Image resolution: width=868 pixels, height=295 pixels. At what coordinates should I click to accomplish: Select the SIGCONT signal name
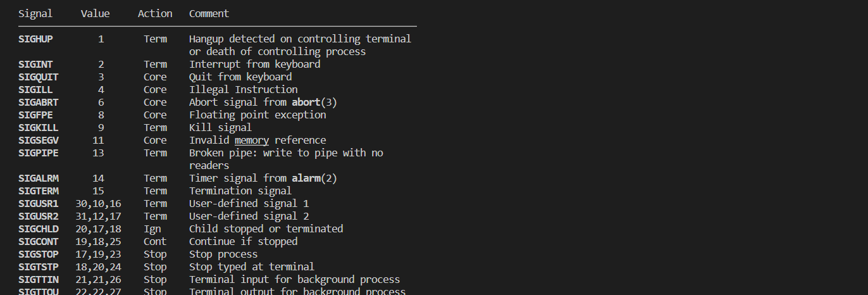click(39, 242)
